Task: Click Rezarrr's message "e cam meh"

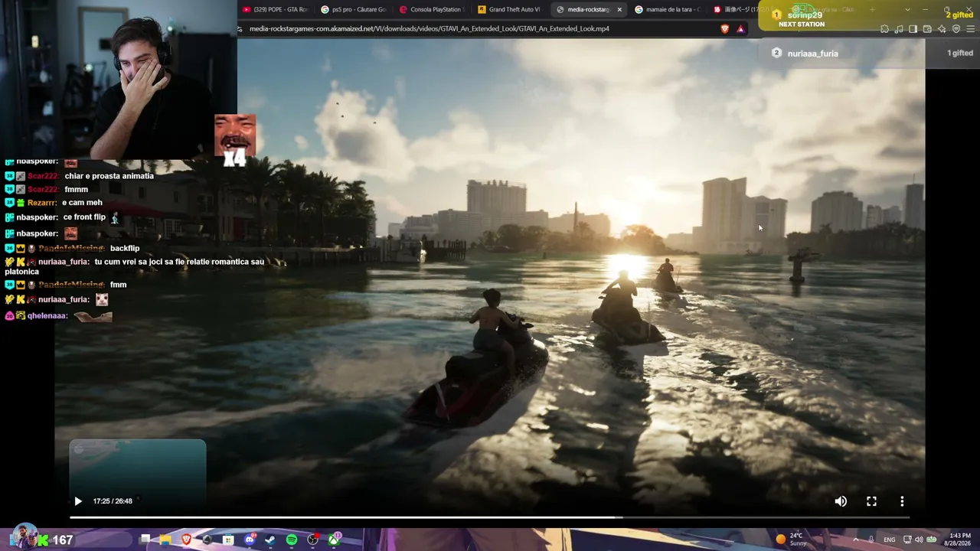Action: point(82,203)
